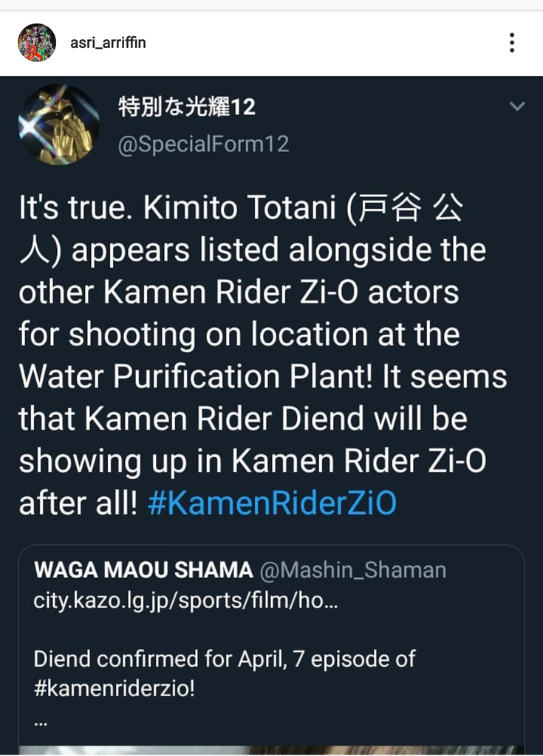Image resolution: width=543 pixels, height=756 pixels.
Task: Click the @SpecialForm12 handle
Action: pos(203,143)
